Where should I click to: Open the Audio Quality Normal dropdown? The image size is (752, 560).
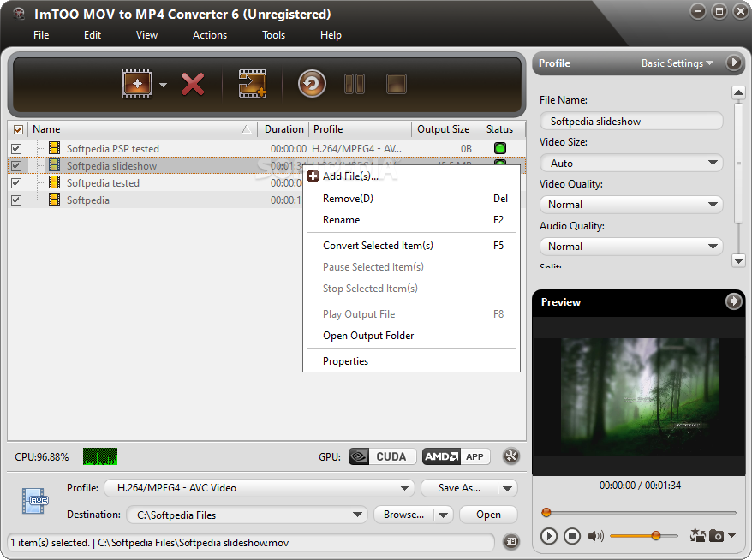[631, 247]
